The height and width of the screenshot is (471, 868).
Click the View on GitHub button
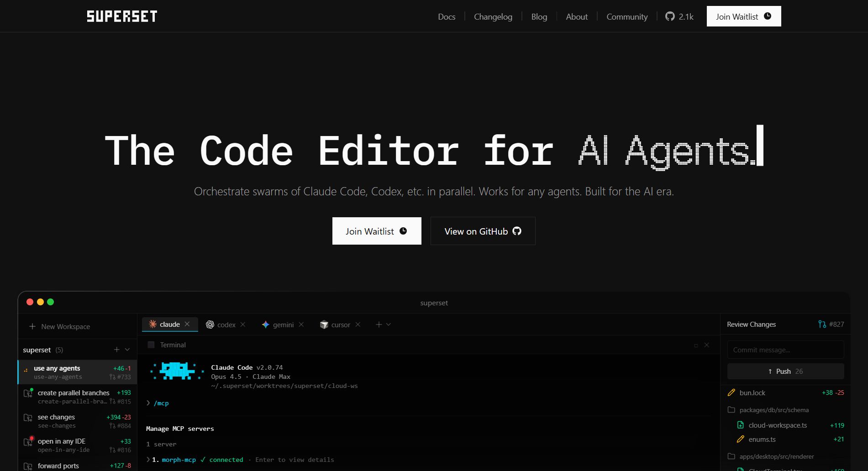point(483,231)
